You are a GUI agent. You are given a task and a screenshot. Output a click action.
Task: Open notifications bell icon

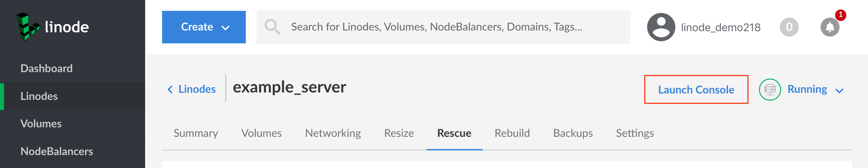[x=830, y=27]
